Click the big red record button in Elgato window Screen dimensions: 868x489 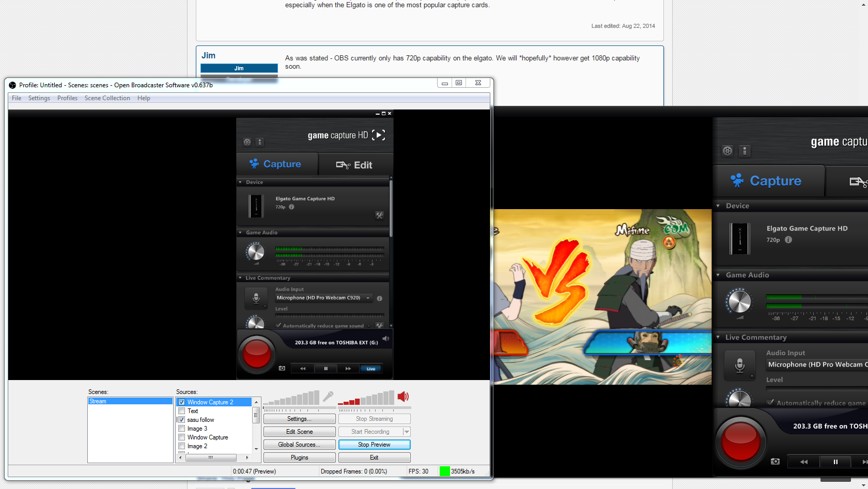coord(741,442)
